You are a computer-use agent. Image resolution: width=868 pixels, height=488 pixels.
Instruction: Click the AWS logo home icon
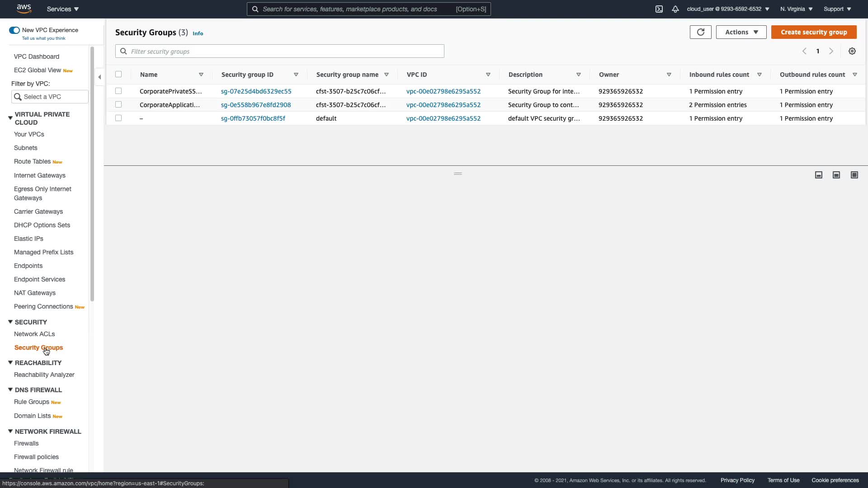pos(24,9)
